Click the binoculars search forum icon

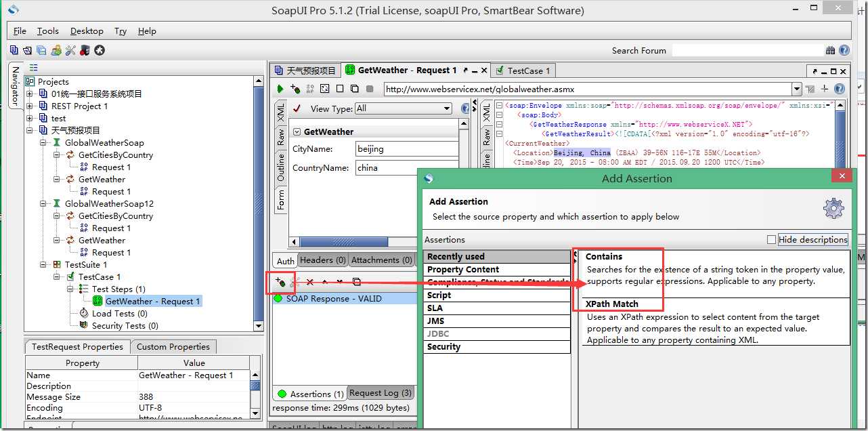(830, 50)
